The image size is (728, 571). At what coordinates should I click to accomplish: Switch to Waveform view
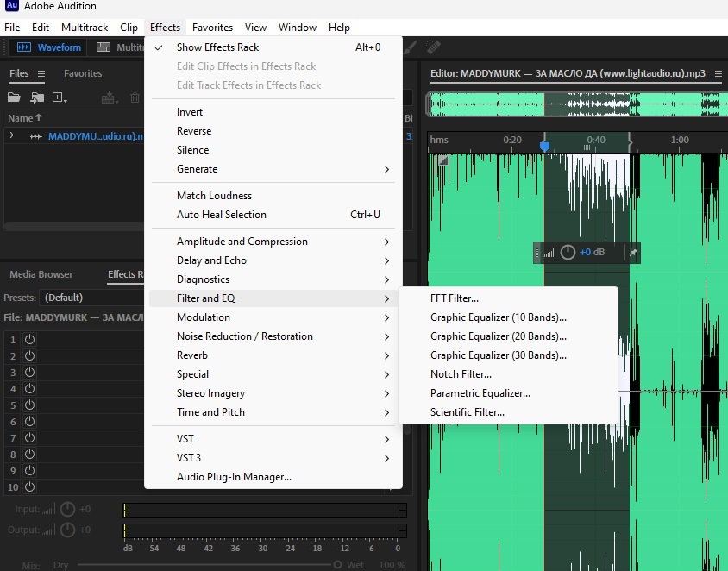[50, 47]
